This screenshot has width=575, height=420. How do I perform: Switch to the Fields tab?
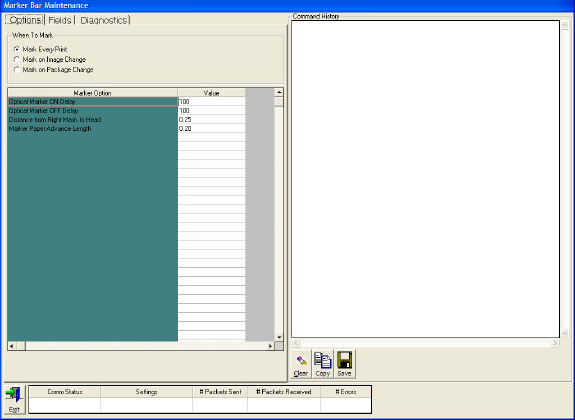[60, 20]
